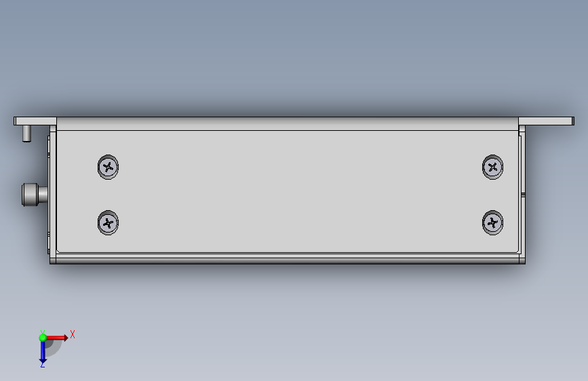Select the right side panel edge of the enclosure
Image resolution: width=588 pixels, height=381 pixels.
[x=522, y=195]
